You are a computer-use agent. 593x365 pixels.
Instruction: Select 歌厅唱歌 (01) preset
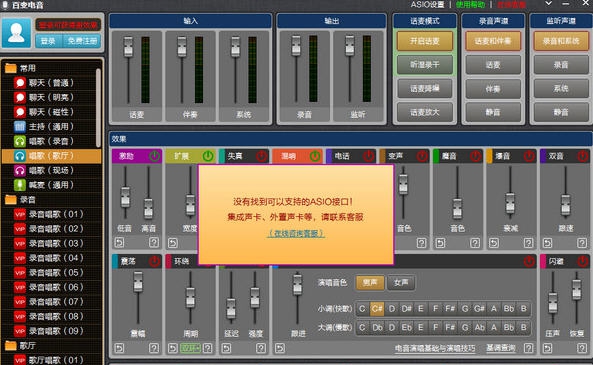[x=51, y=359]
